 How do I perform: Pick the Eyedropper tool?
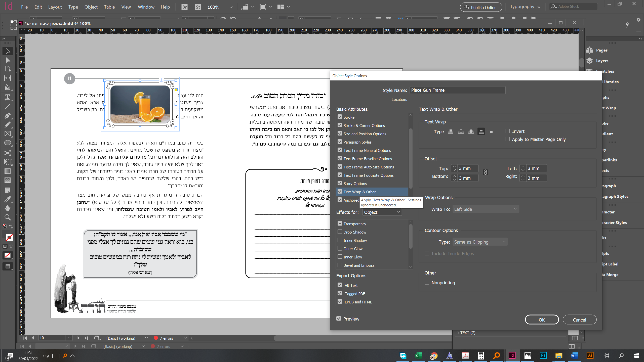pyautogui.click(x=8, y=200)
